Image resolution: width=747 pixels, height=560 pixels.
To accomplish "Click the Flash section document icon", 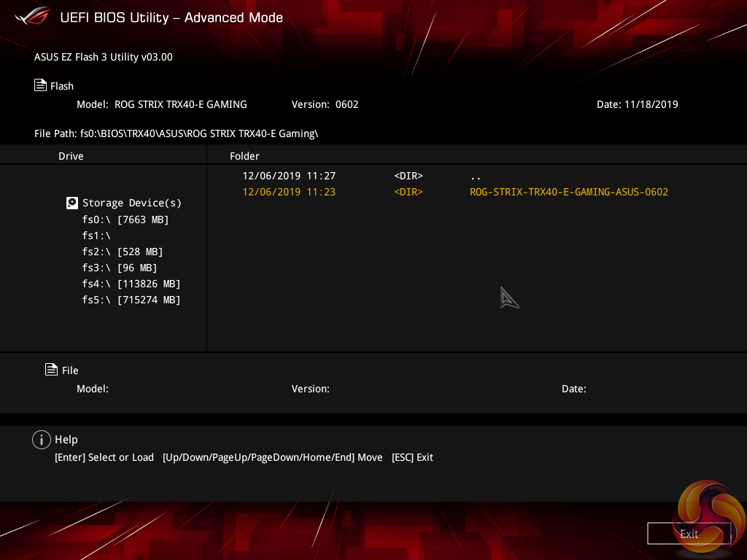I will coord(41,85).
